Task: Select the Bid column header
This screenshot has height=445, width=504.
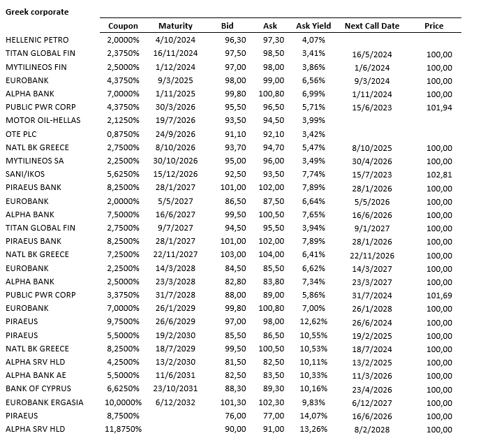Action: pos(227,26)
